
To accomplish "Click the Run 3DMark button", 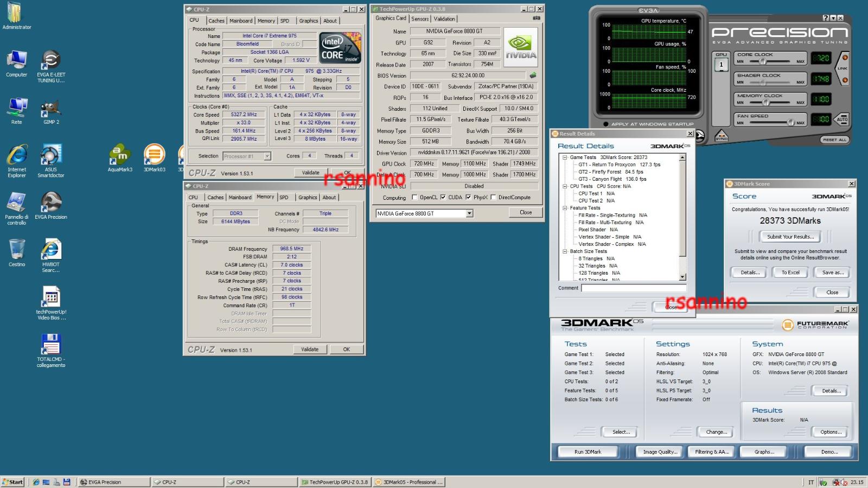I will point(588,452).
